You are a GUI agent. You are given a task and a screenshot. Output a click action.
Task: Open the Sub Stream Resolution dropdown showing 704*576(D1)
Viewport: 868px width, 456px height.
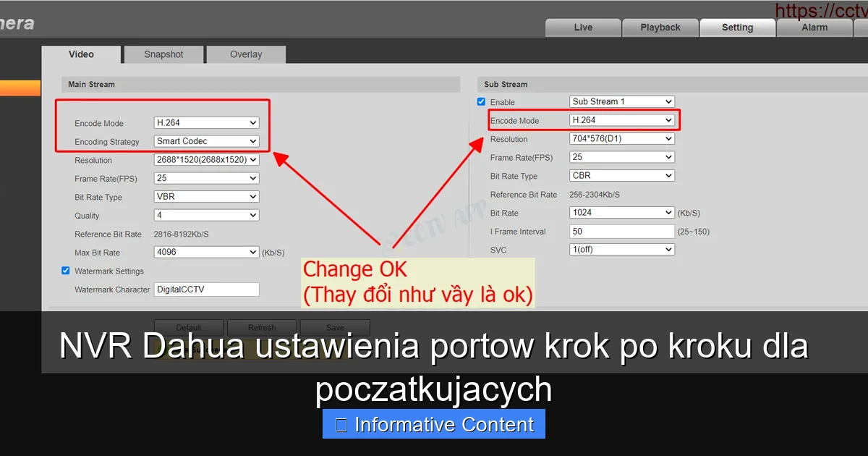pyautogui.click(x=621, y=138)
